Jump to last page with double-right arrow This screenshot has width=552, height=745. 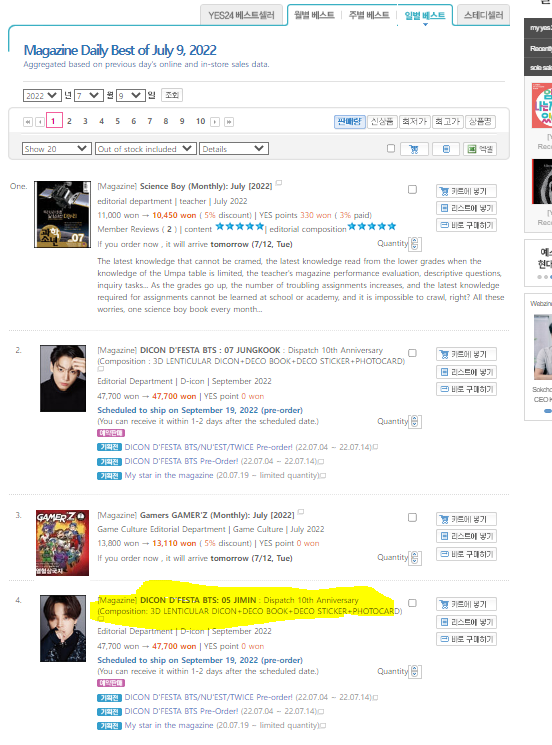[229, 122]
